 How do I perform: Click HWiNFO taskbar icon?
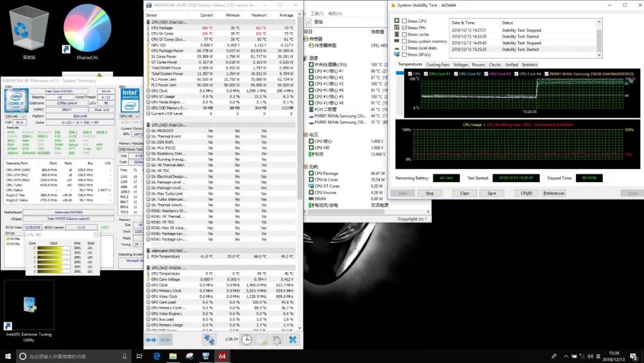[x=206, y=356]
